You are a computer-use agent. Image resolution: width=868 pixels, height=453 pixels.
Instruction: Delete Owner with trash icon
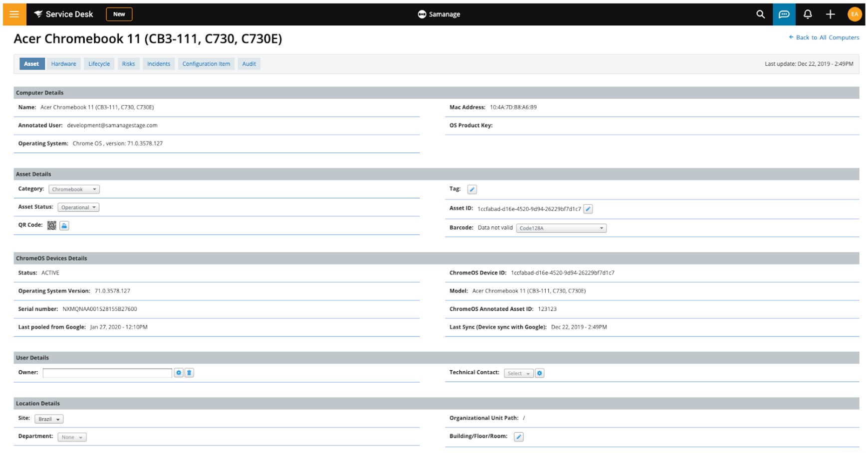coord(189,373)
